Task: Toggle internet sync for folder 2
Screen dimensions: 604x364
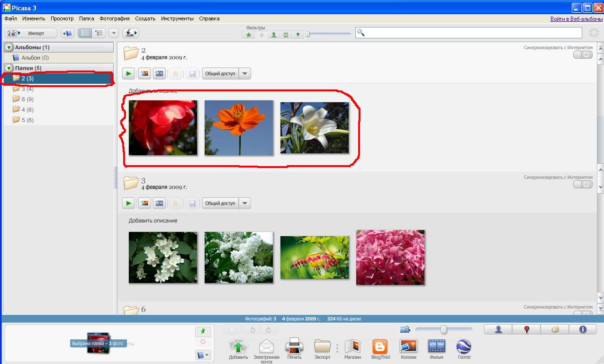Action: click(x=583, y=54)
